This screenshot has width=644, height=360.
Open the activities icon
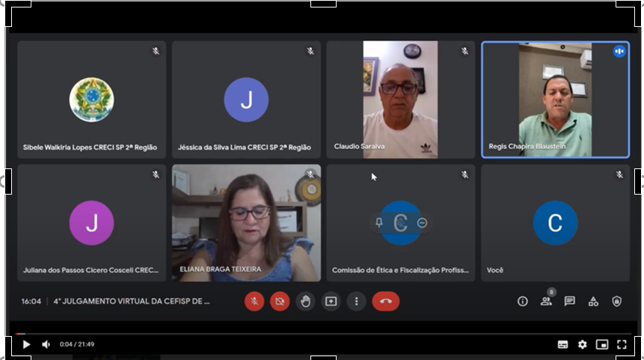coord(593,301)
